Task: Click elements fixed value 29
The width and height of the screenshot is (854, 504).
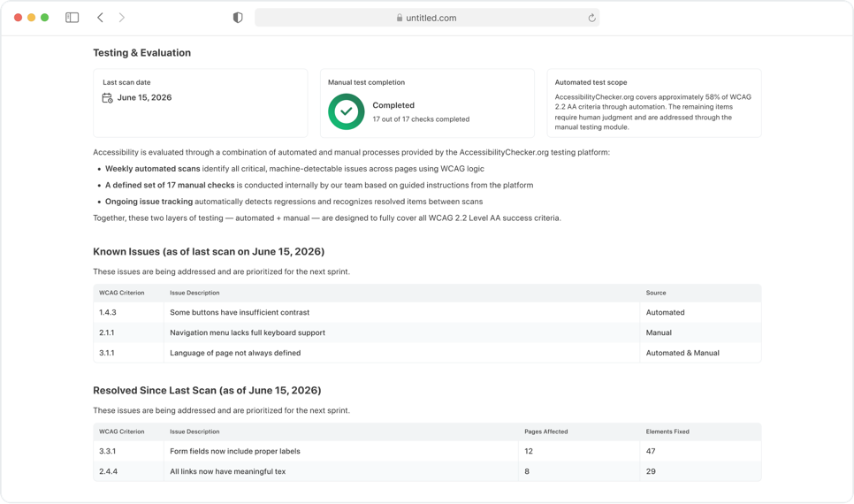Action: click(651, 471)
